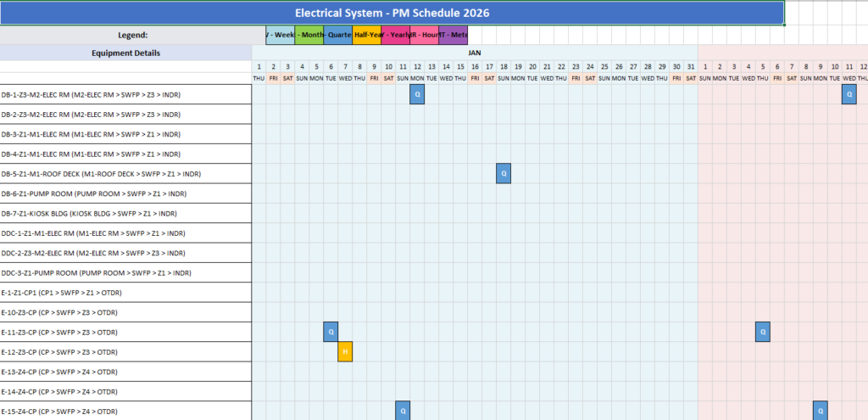Select E-11-Z3-CP quarterly marker on January 6
Viewport: 868px width, 420px height.
tap(331, 332)
